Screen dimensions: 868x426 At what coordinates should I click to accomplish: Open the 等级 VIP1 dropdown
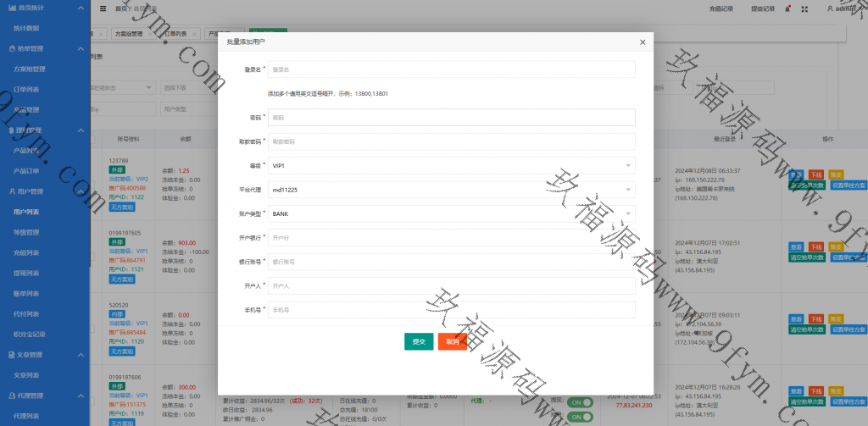(x=451, y=166)
